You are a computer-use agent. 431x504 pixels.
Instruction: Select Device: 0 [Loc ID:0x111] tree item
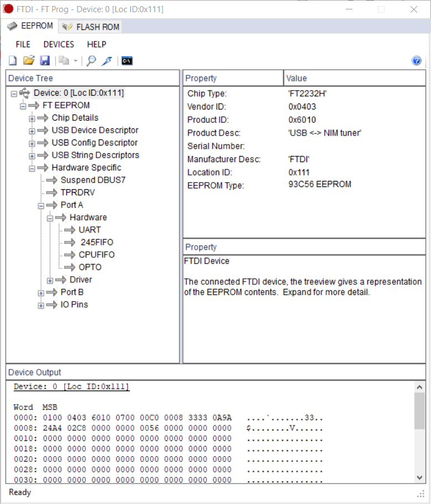79,93
